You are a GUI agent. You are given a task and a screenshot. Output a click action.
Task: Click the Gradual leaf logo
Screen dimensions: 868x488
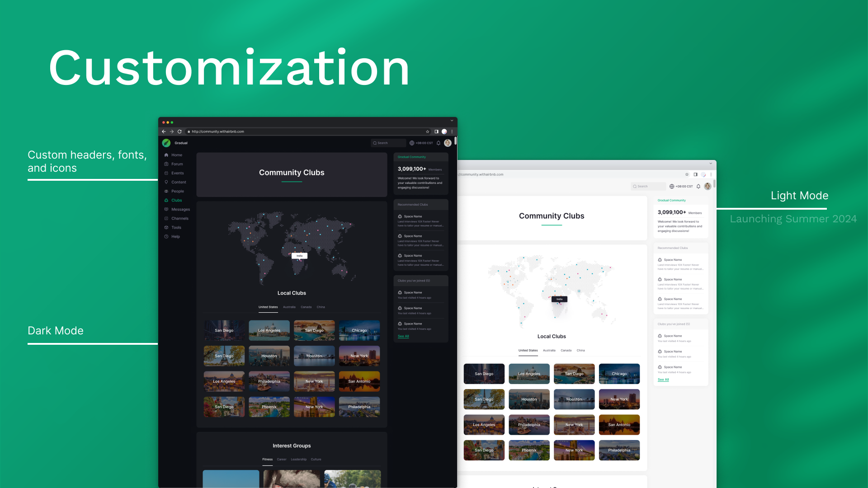pyautogui.click(x=166, y=143)
